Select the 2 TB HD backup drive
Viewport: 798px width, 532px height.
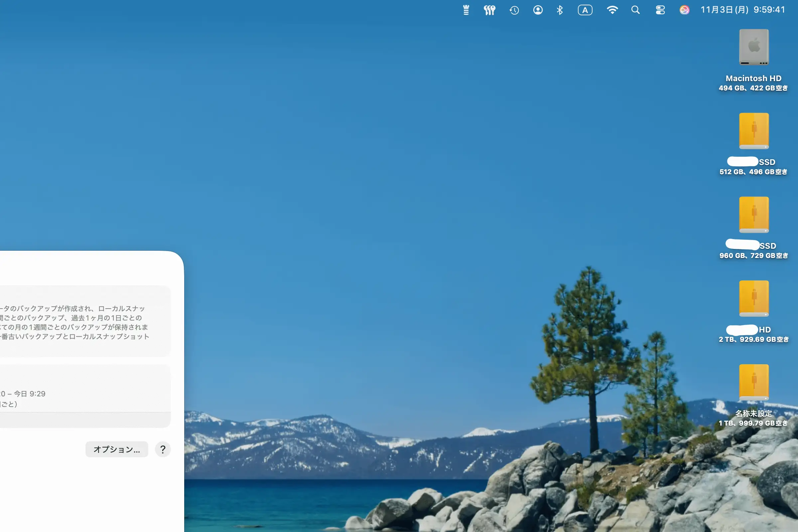pos(753,299)
